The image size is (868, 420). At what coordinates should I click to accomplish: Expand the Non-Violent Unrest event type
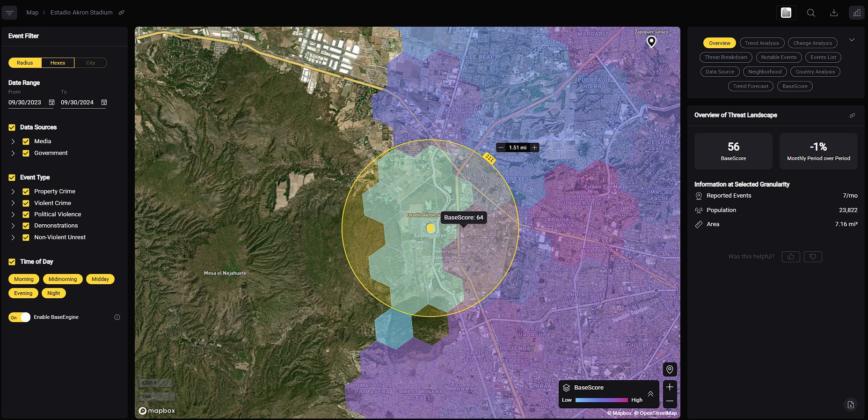click(13, 237)
